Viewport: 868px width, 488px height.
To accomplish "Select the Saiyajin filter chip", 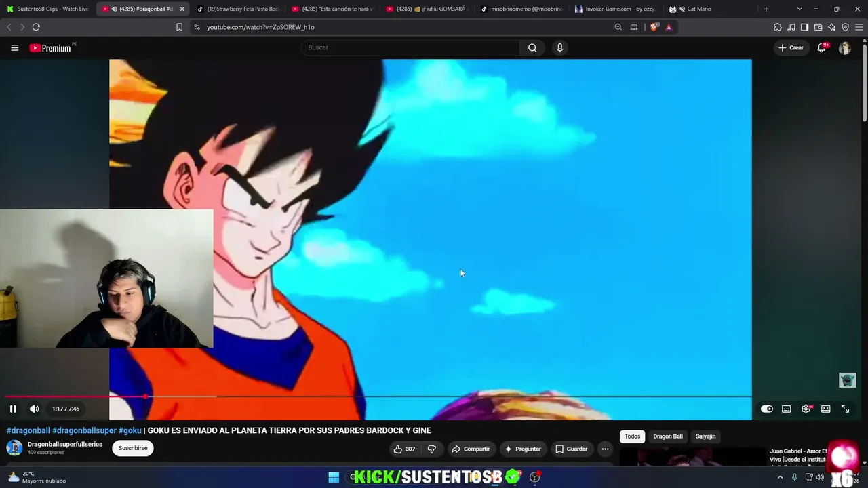I will (x=705, y=436).
